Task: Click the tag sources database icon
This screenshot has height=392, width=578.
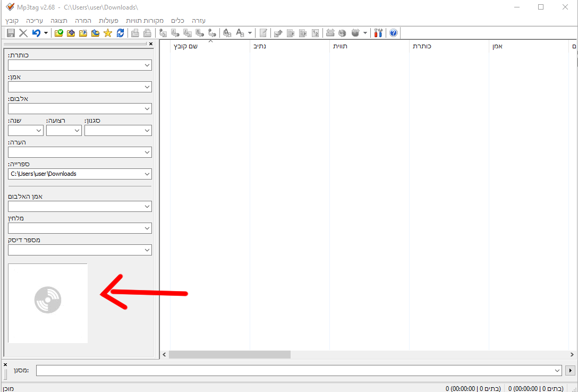Action: pos(355,33)
